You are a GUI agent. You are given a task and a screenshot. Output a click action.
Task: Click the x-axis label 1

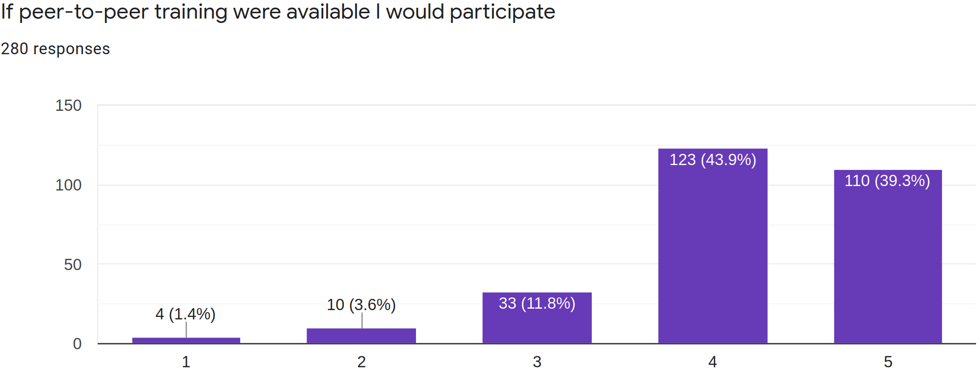[186, 362]
